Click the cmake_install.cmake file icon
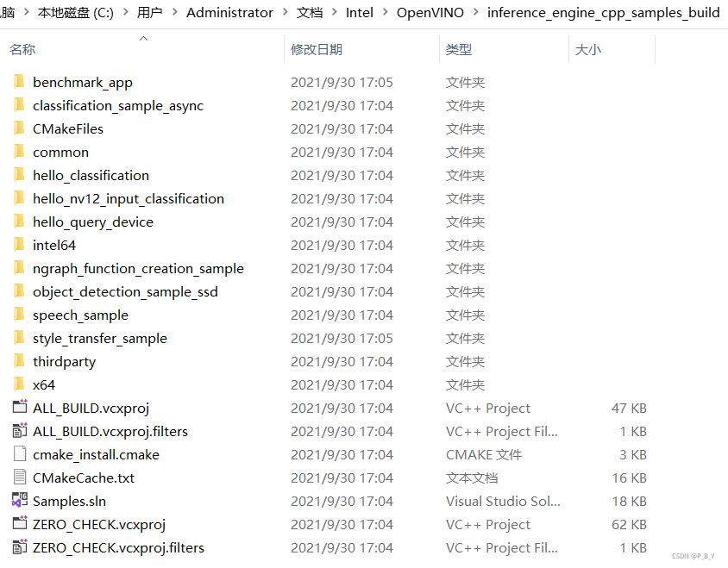This screenshot has height=568, width=728. point(20,454)
